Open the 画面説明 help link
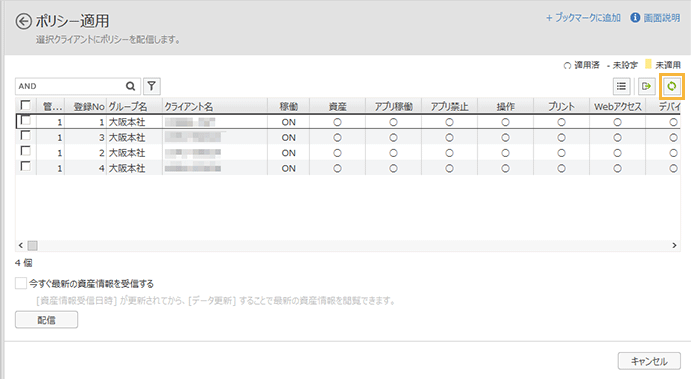691x379 pixels. pos(662,18)
